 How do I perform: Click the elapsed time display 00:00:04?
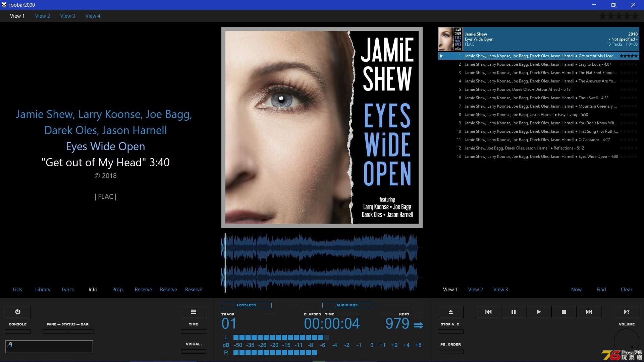coord(332,324)
